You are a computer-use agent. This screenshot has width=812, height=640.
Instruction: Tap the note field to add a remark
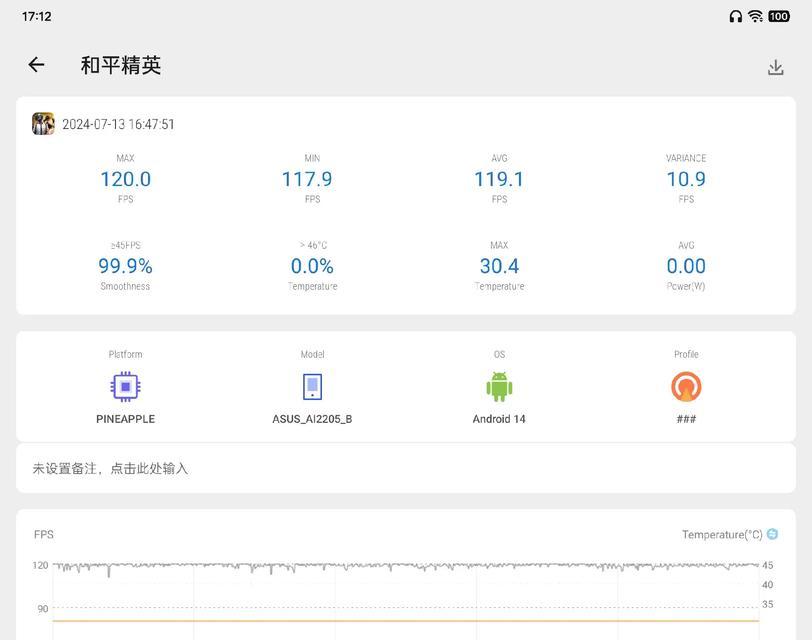[x=406, y=468]
